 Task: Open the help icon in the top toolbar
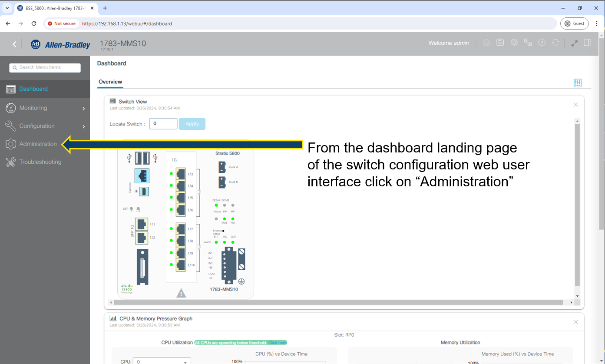pos(542,43)
